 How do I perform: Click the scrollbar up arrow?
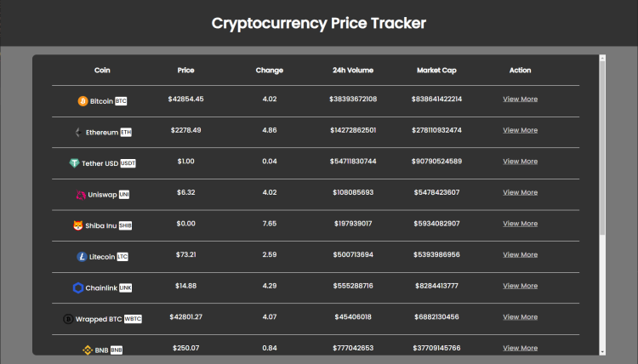602,58
